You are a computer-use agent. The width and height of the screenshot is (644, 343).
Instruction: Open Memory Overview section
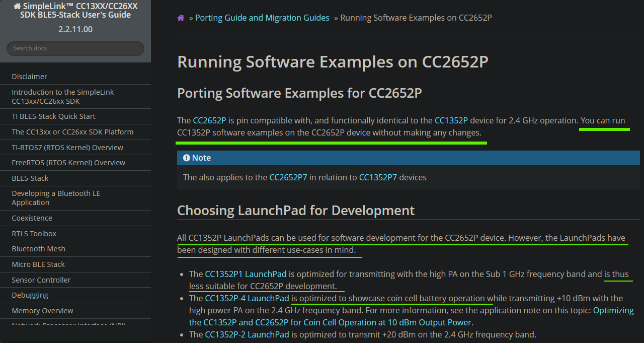coord(75,311)
